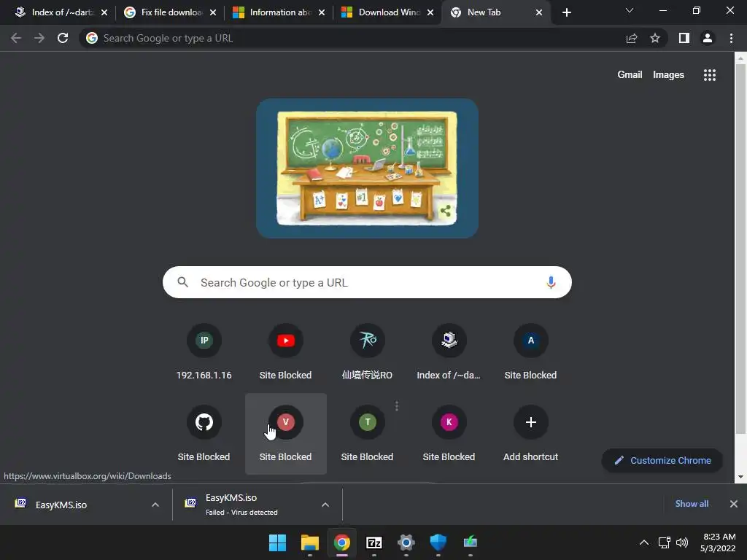The width and height of the screenshot is (747, 560).
Task: Click the classroom Google Doodle image
Action: [x=368, y=168]
